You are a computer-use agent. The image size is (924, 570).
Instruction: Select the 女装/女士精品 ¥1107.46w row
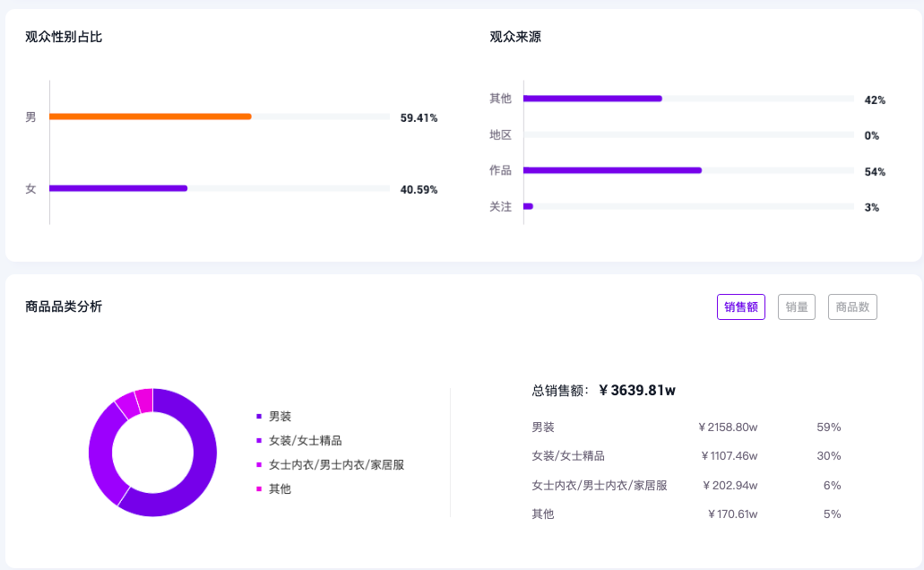(686, 456)
